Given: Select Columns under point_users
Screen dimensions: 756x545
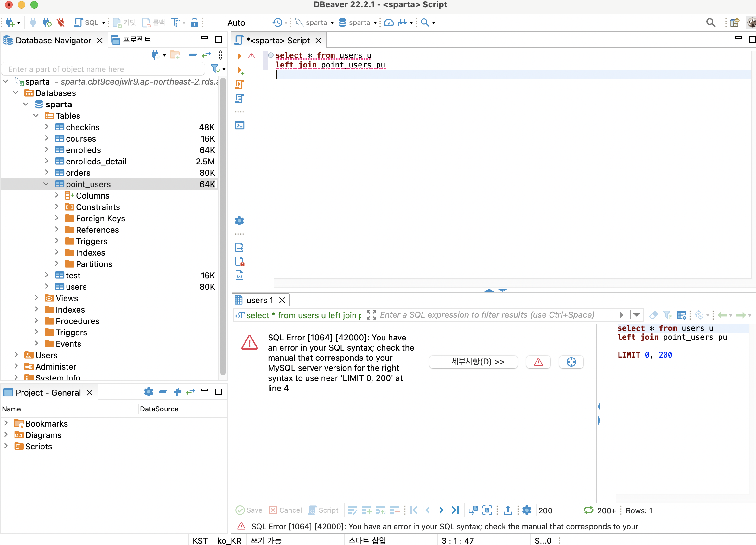Looking at the screenshot, I should click(93, 196).
